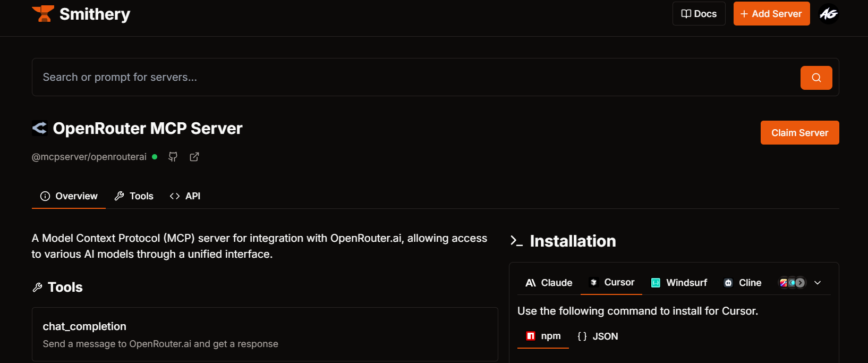Viewport: 868px width, 363px height.
Task: Click the Claim Server button
Action: click(799, 133)
